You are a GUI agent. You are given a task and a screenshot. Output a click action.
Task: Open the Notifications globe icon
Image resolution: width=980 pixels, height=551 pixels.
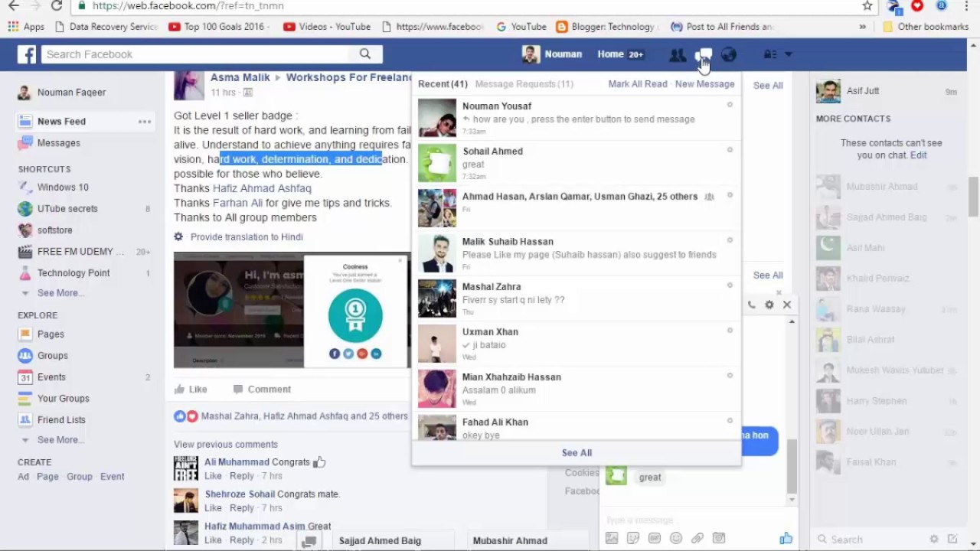[728, 54]
